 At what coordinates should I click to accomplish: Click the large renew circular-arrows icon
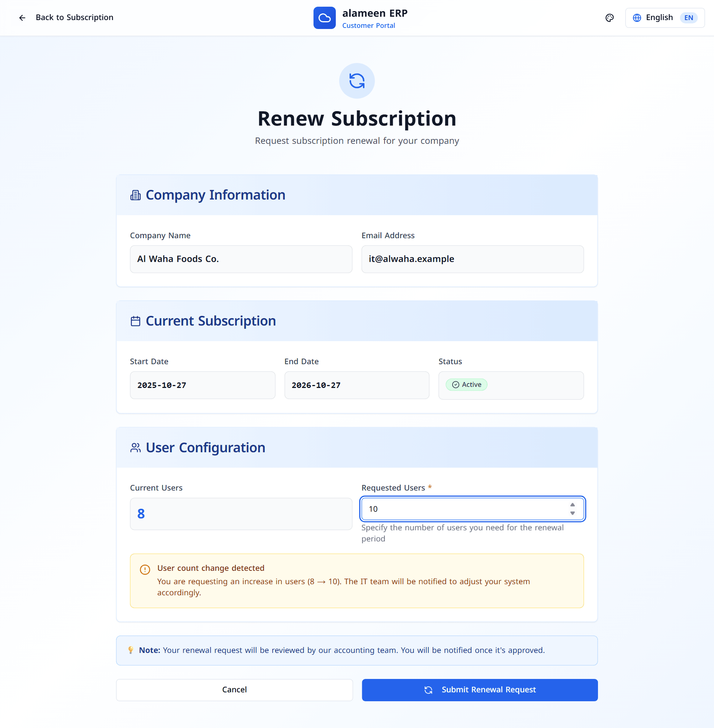357,81
